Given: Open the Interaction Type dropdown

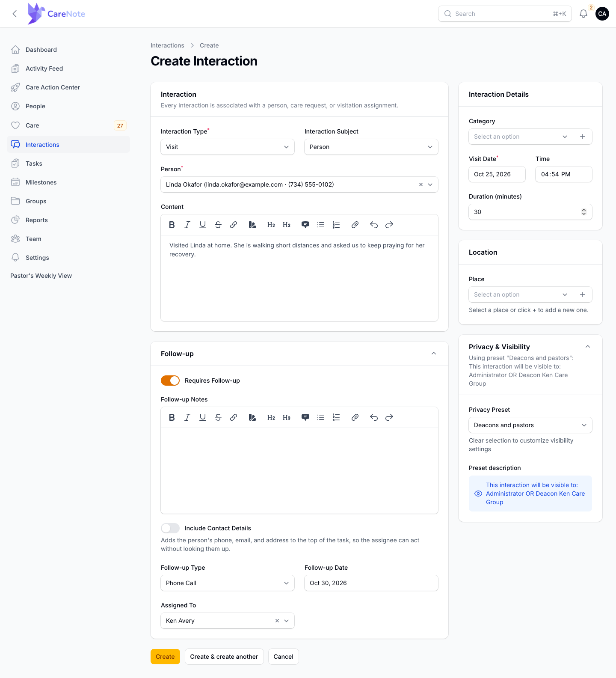Looking at the screenshot, I should (228, 147).
